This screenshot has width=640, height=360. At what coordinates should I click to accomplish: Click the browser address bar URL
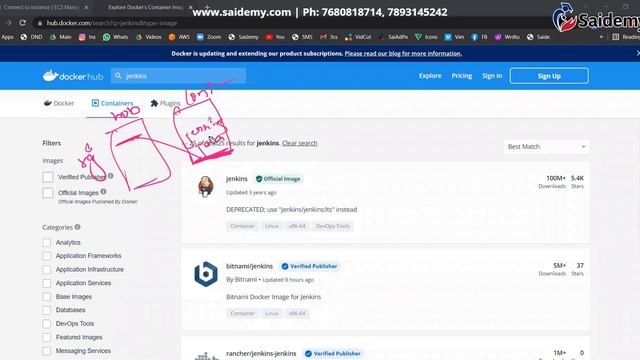111,23
